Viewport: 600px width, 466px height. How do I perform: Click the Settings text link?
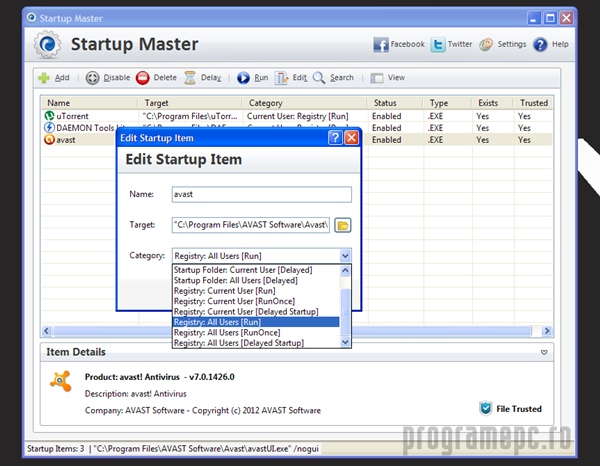pos(512,44)
